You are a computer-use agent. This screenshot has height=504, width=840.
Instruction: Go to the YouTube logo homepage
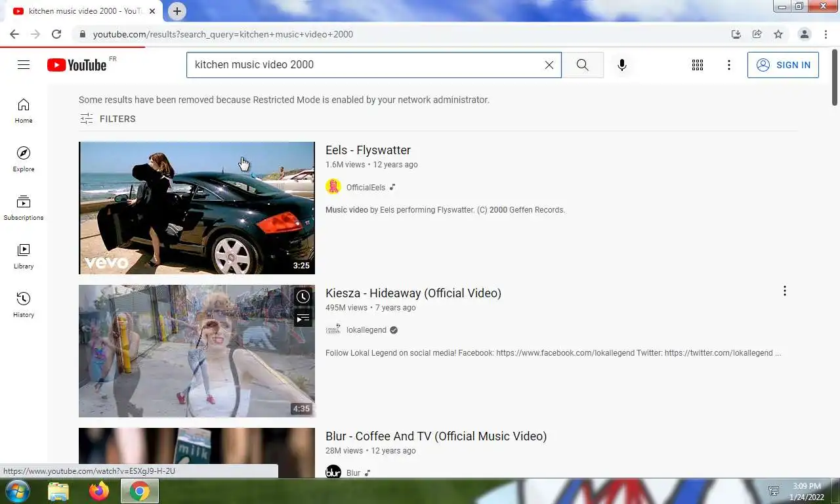click(77, 64)
